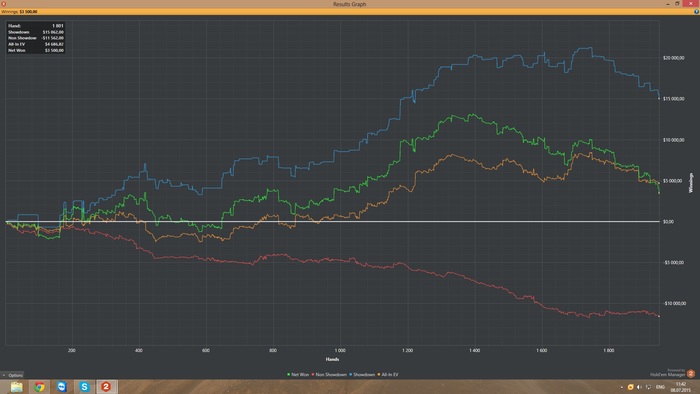Click the Hold'em Manager app icon in title bar
This screenshot has height=394, width=700.
tap(4, 4)
